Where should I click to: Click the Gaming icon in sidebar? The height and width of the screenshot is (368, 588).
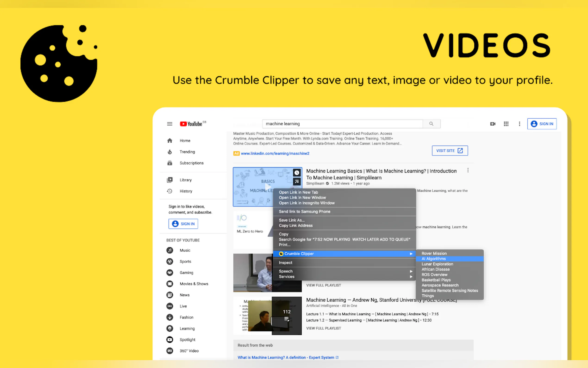click(x=170, y=273)
